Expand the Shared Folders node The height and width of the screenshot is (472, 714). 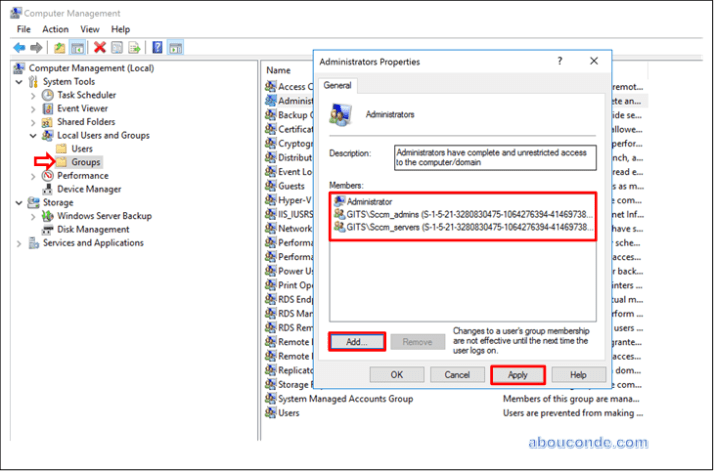pos(34,122)
